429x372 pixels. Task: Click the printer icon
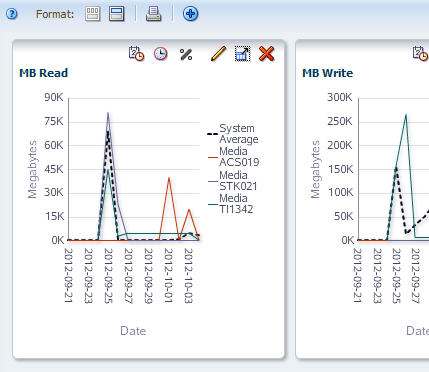pyautogui.click(x=153, y=14)
